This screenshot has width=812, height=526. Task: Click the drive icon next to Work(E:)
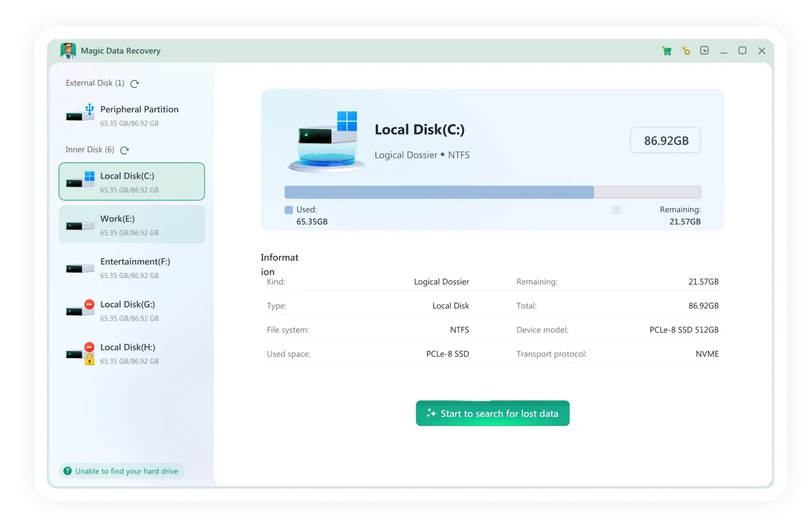tap(80, 225)
